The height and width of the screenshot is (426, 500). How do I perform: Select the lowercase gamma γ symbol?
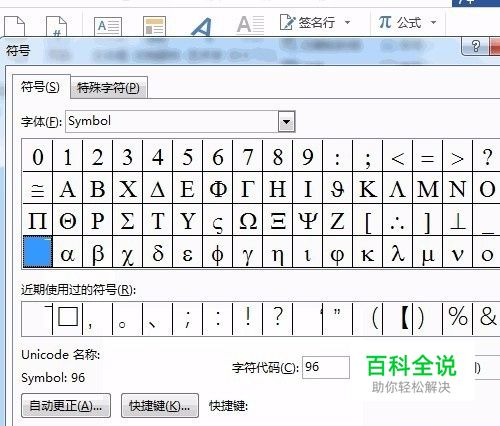(247, 252)
